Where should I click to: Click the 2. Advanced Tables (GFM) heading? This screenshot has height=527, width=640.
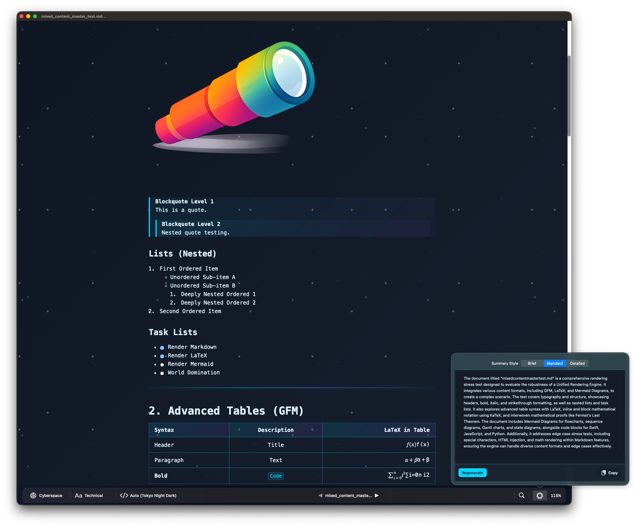click(x=226, y=411)
